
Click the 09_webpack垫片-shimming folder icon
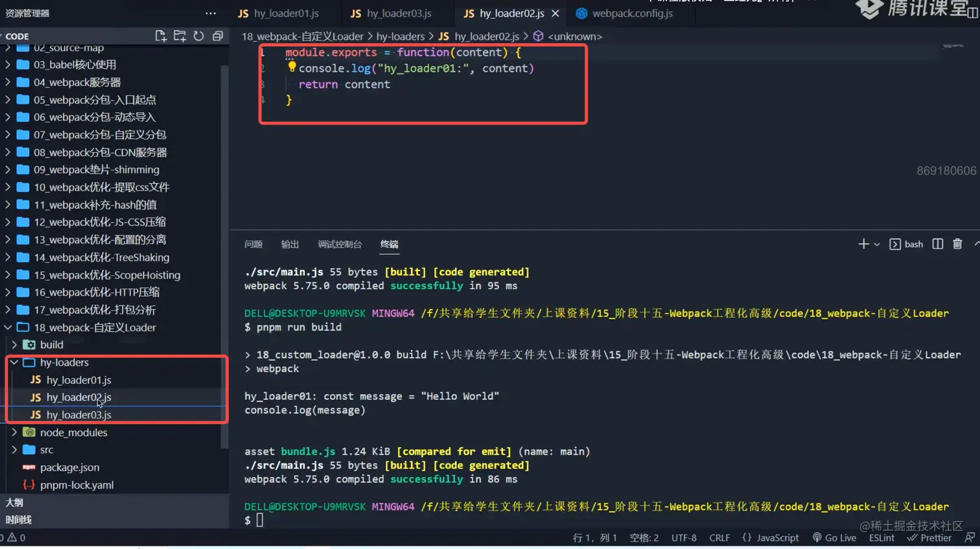[23, 170]
